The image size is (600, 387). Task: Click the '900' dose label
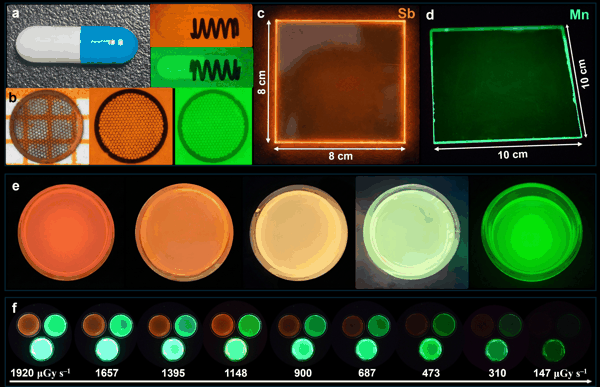pyautogui.click(x=303, y=373)
